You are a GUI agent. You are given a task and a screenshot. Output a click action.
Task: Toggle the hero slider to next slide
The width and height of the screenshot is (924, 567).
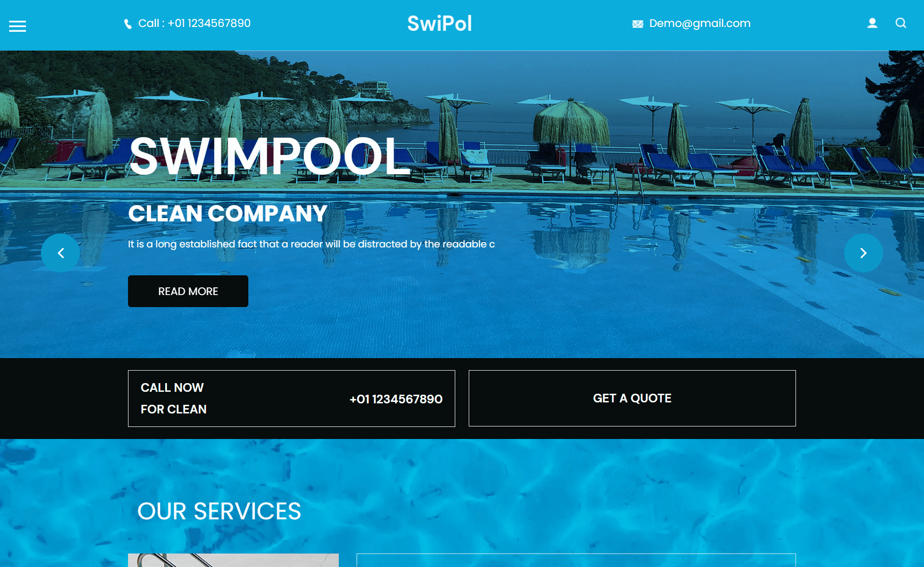(x=862, y=253)
